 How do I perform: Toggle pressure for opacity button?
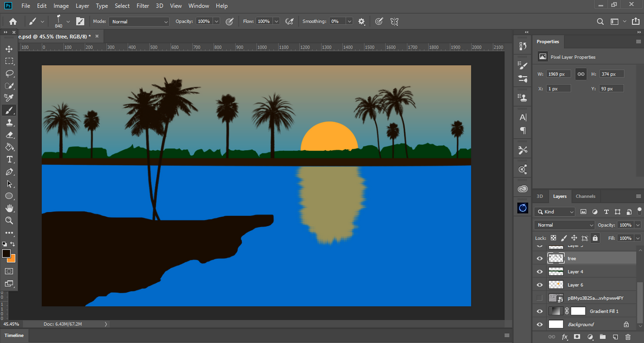tap(229, 22)
